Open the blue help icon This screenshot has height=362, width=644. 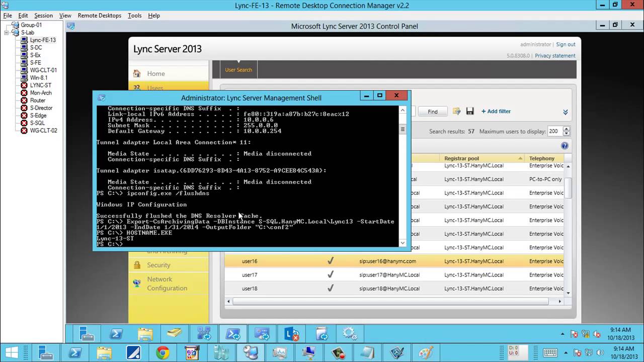[x=565, y=146]
